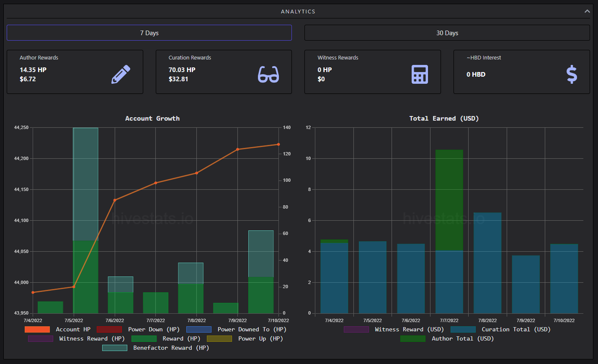Click the Witness Reward (HP) legend swatch
The image size is (598, 364).
(x=41, y=339)
